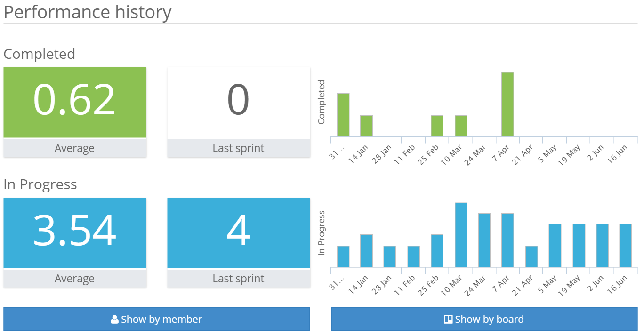Click the board icon in Show by board
This screenshot has height=336, width=644.
click(x=448, y=320)
